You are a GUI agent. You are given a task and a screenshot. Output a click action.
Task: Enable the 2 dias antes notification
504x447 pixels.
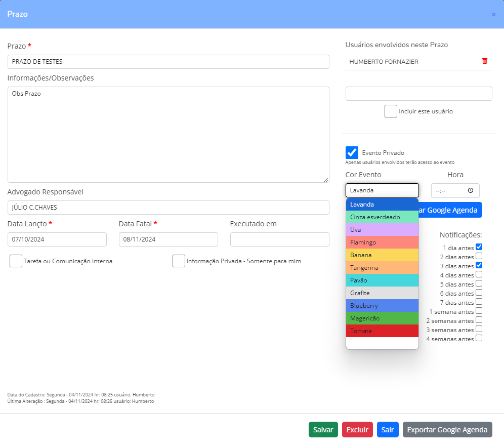(x=479, y=256)
